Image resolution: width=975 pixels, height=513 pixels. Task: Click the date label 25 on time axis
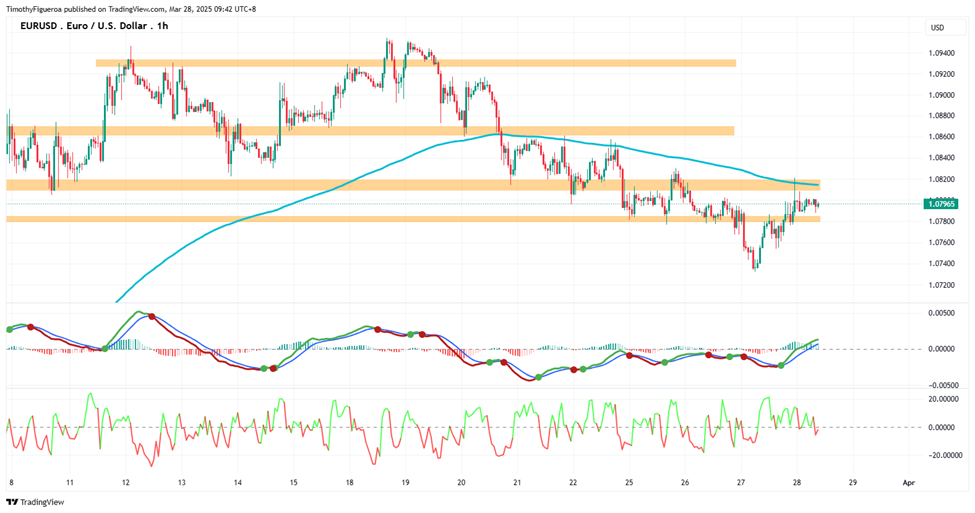click(629, 482)
